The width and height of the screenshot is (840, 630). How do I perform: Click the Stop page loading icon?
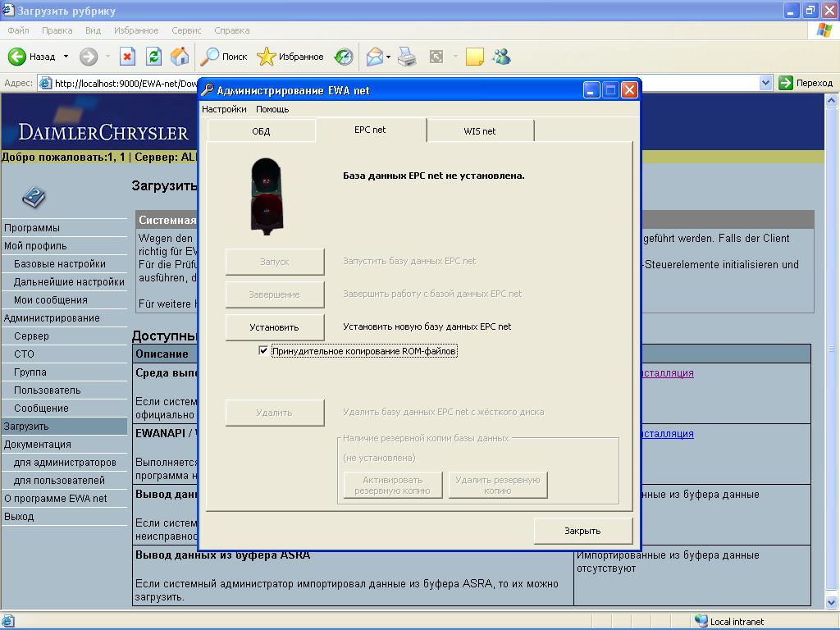[x=127, y=57]
